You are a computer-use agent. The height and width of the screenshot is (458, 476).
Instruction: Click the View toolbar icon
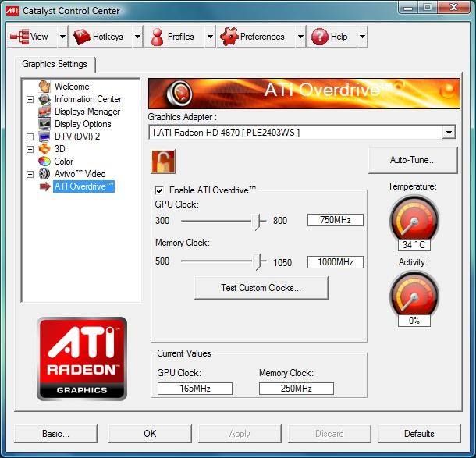[x=20, y=37]
